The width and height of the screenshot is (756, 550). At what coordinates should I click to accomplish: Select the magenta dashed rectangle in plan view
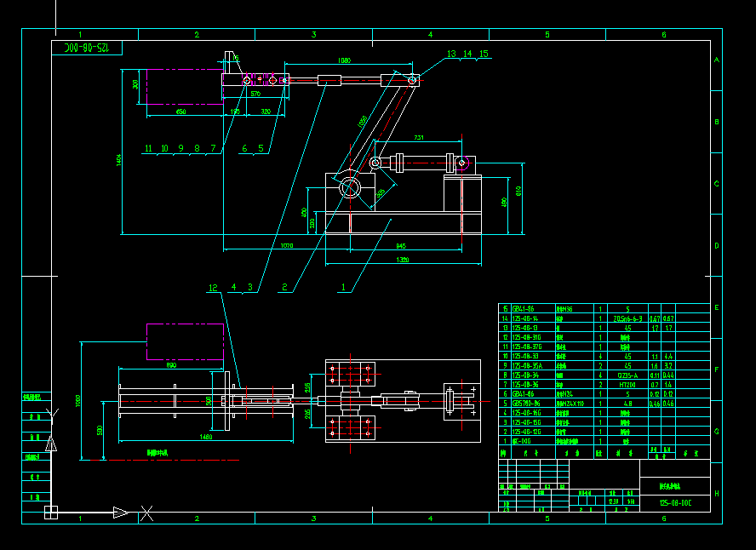tap(185, 341)
